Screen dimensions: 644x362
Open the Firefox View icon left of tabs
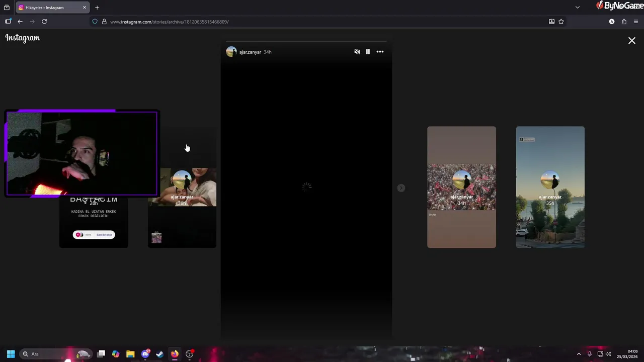7,8
